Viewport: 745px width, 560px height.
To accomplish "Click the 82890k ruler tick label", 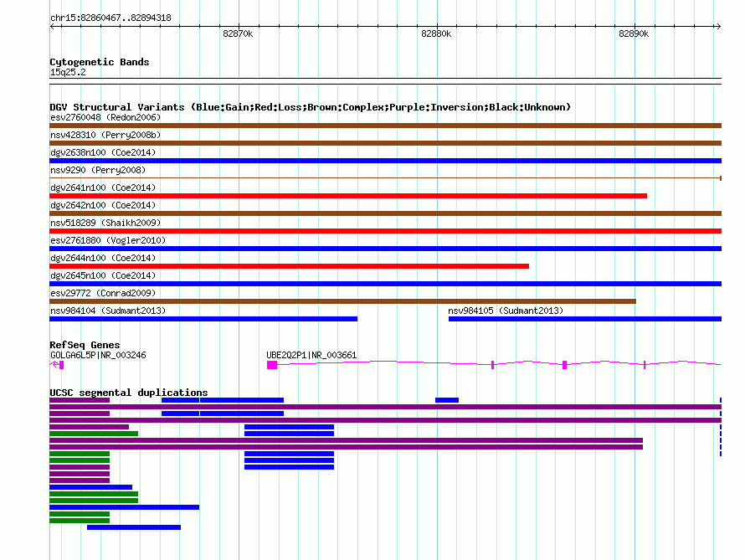I will pos(634,33).
